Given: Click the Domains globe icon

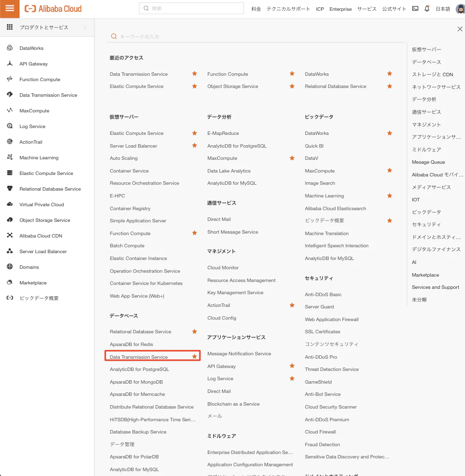Looking at the screenshot, I should (10, 266).
